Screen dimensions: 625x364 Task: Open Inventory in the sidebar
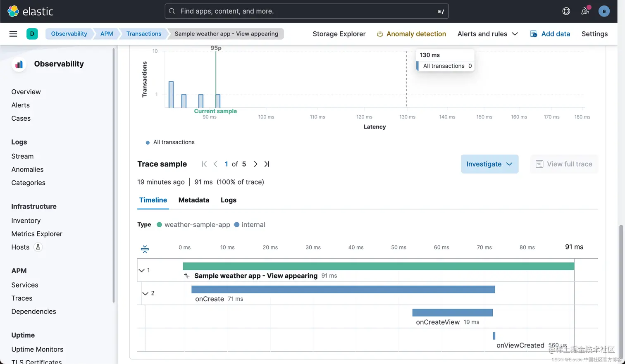tap(26, 221)
